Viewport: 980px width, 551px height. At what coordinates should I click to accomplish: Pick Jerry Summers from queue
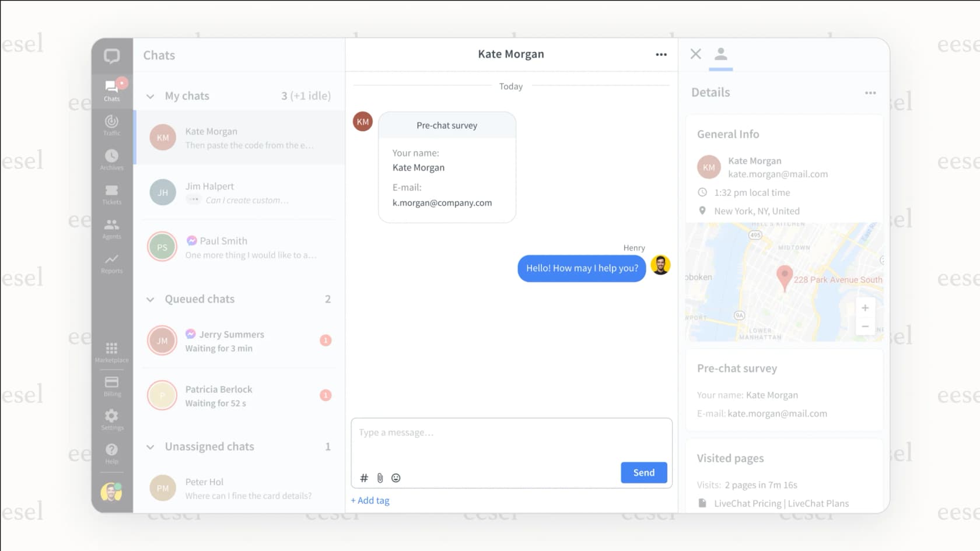(239, 341)
